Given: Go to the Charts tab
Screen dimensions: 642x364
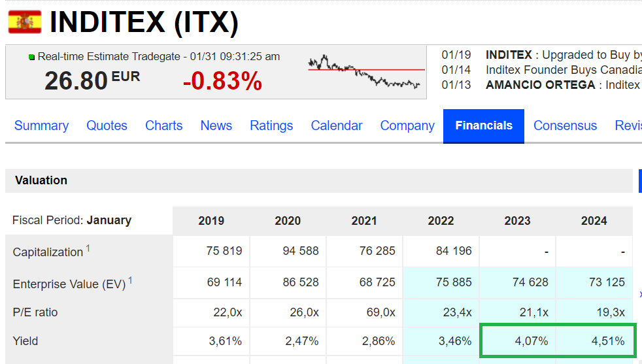Looking at the screenshot, I should [164, 125].
